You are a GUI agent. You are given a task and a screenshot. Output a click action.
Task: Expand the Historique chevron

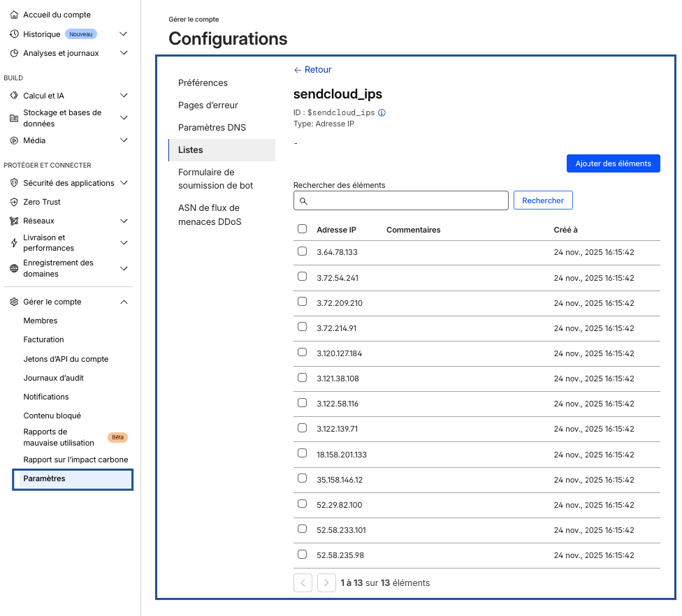point(124,34)
